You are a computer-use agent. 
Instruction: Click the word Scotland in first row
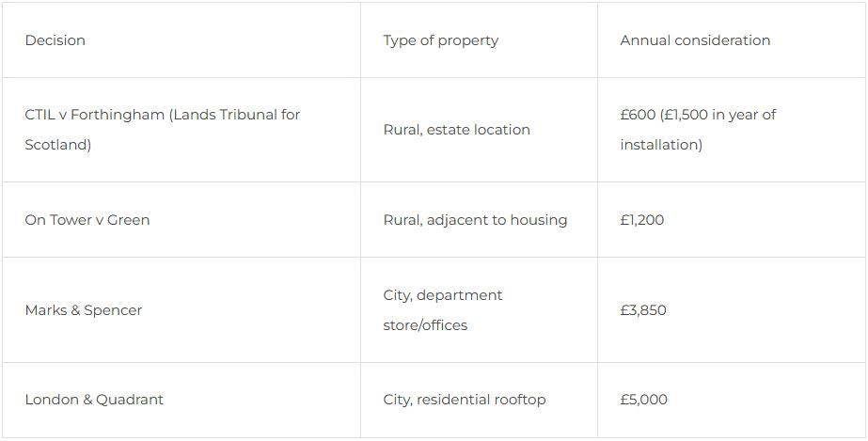[57, 145]
